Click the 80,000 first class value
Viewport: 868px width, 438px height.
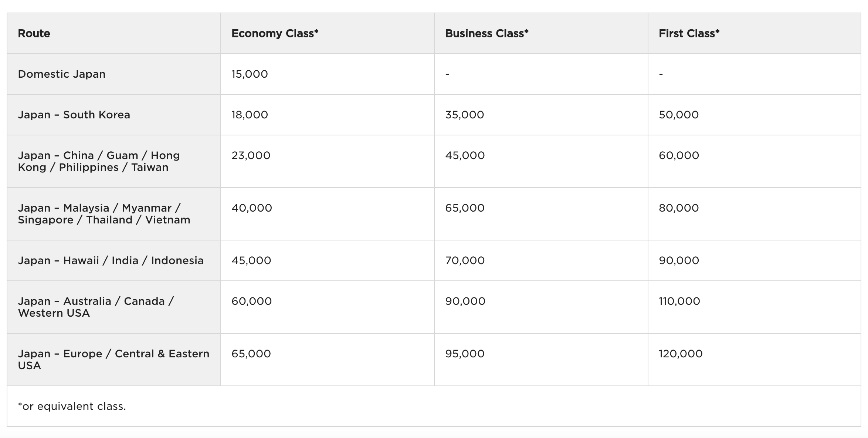pos(678,208)
